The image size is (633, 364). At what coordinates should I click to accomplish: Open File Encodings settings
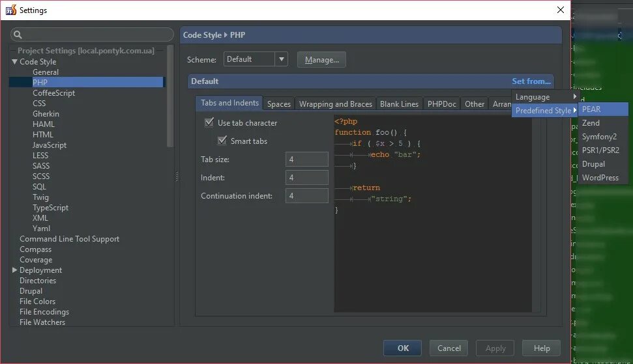click(x=44, y=312)
